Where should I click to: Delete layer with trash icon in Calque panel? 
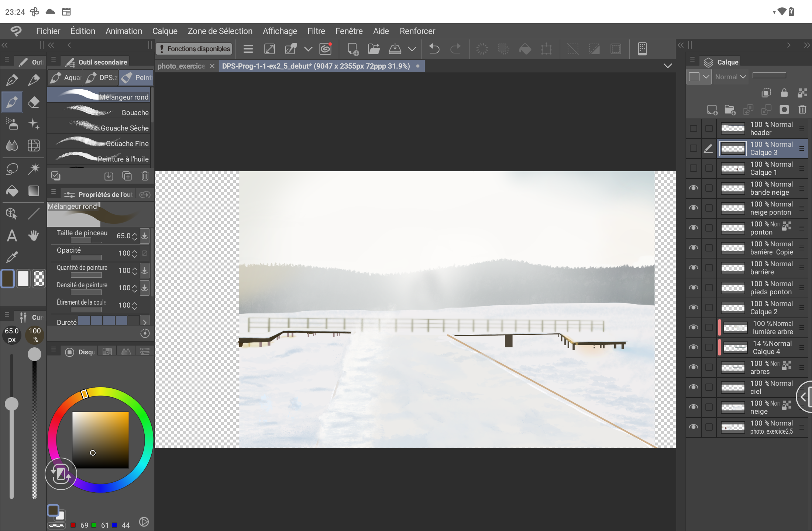[802, 110]
